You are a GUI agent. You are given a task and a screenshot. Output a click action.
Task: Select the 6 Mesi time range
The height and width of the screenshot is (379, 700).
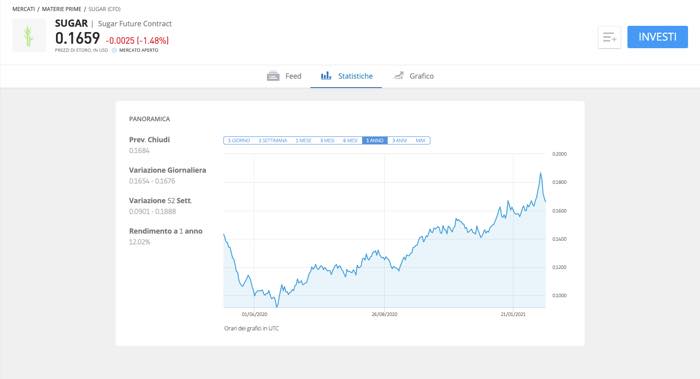tap(350, 141)
